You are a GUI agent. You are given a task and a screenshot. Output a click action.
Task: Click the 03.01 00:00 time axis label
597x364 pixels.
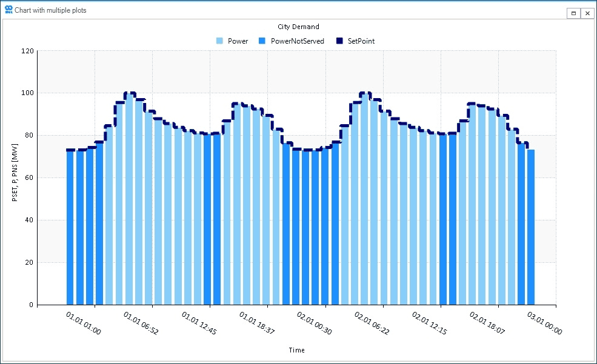click(544, 323)
